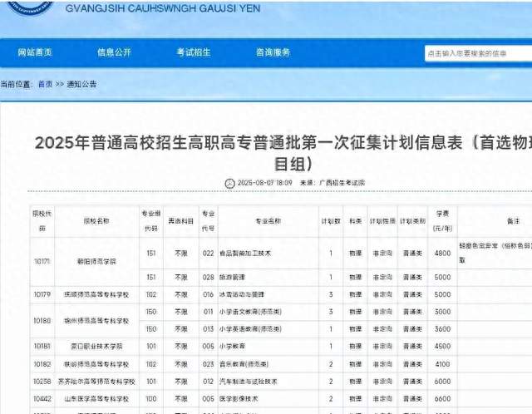Click school code cell 10171
The image size is (532, 414).
(x=42, y=262)
